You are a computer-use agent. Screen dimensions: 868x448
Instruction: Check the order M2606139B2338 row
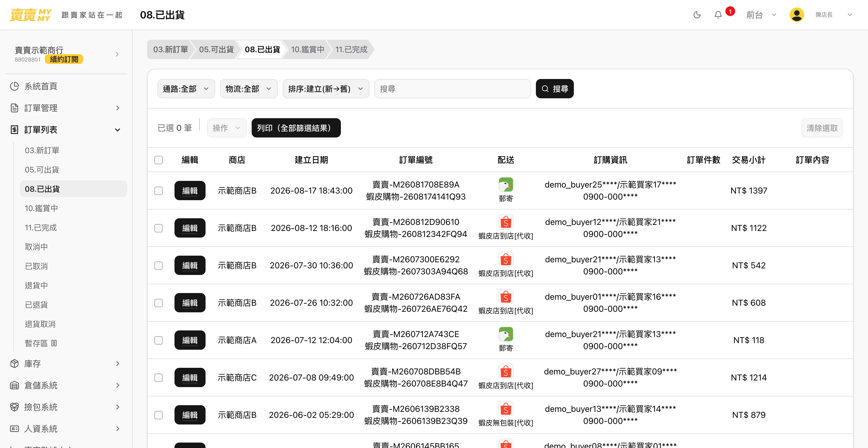click(x=158, y=415)
